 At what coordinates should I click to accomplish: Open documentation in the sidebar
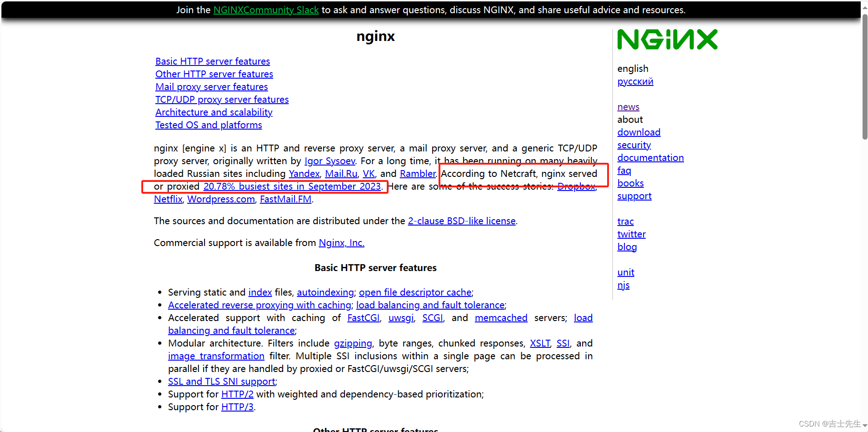click(x=650, y=158)
